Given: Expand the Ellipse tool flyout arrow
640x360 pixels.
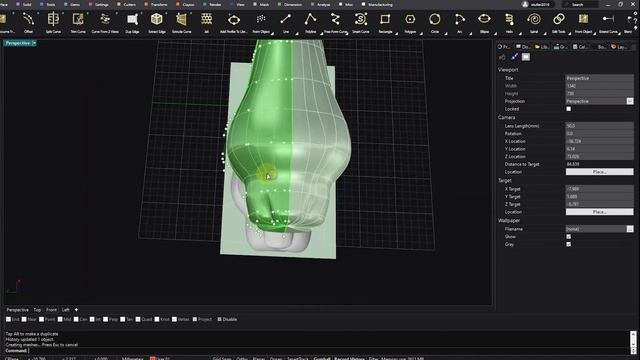Looking at the screenshot, I should 495,33.
